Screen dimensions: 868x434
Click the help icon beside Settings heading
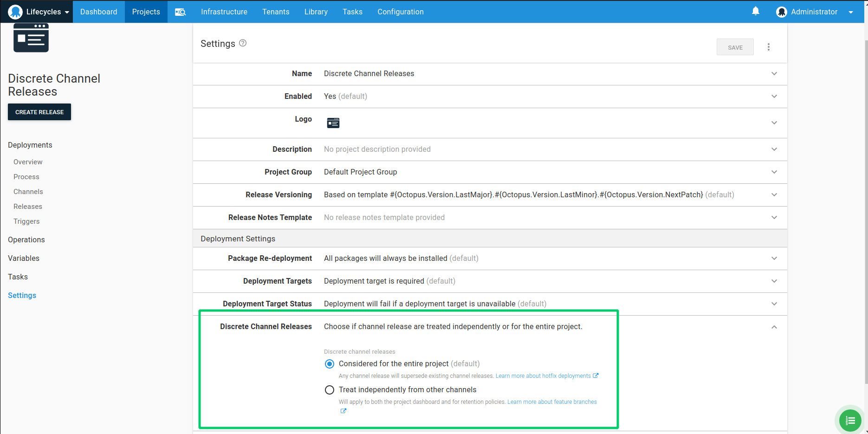[243, 43]
